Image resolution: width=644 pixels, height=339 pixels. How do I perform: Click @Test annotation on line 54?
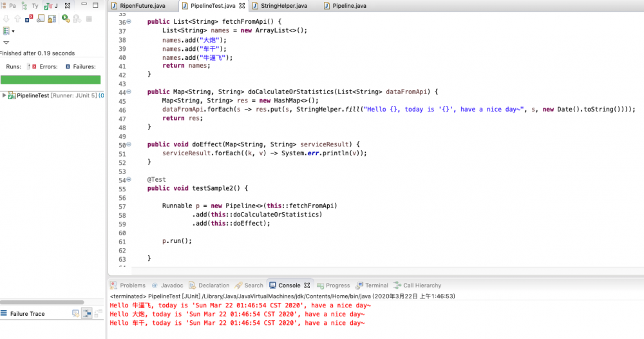156,180
